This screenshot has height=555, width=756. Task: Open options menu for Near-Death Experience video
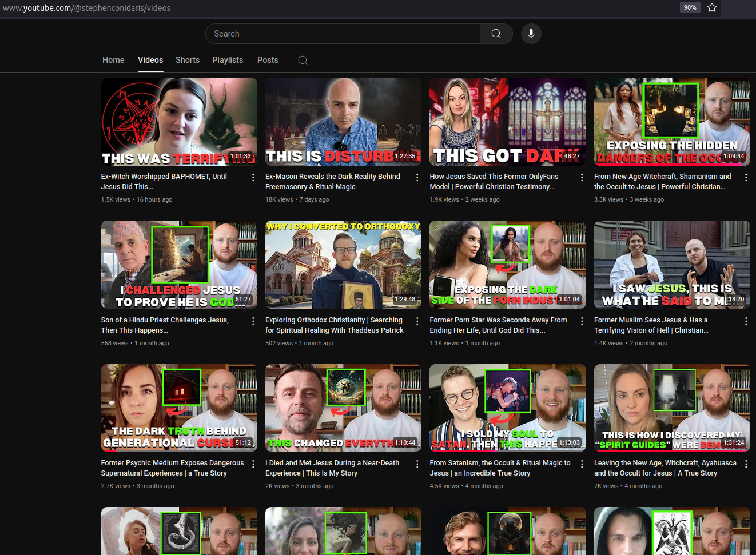(x=417, y=464)
